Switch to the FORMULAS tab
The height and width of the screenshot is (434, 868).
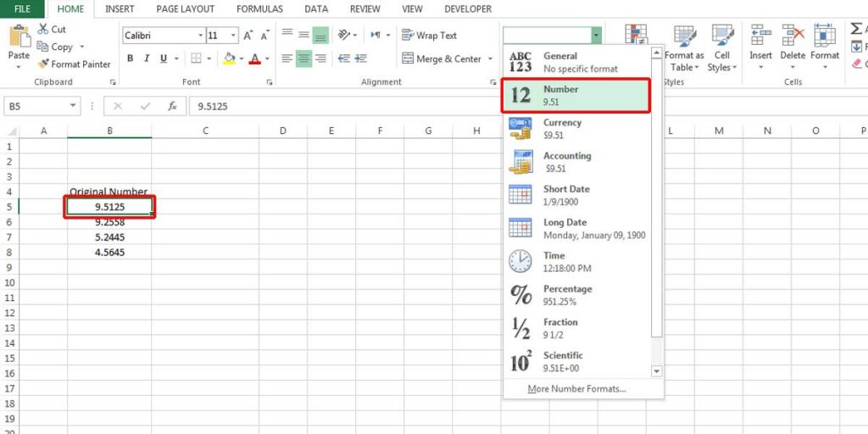tap(259, 8)
